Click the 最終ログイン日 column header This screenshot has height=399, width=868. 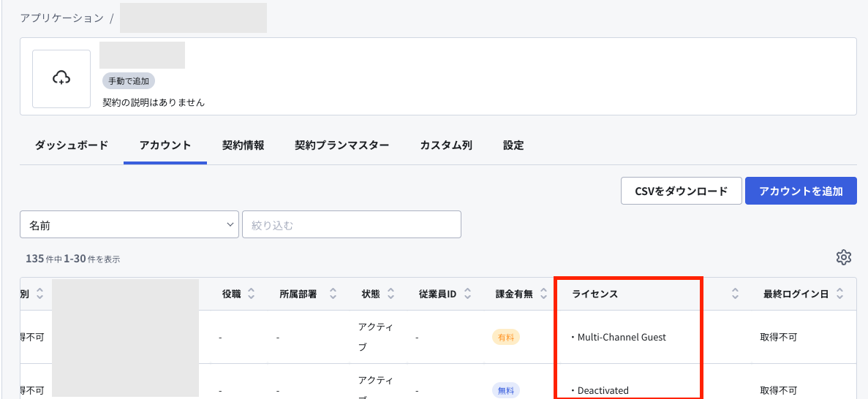[796, 294]
